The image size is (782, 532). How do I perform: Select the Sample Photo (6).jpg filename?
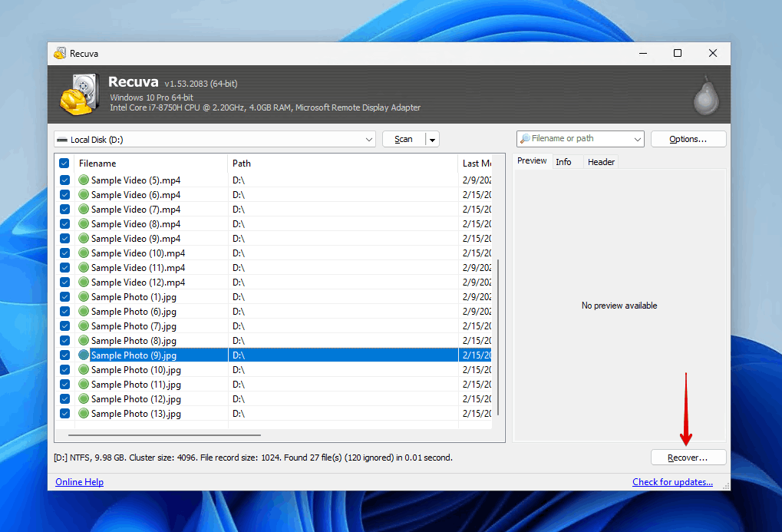coord(134,312)
